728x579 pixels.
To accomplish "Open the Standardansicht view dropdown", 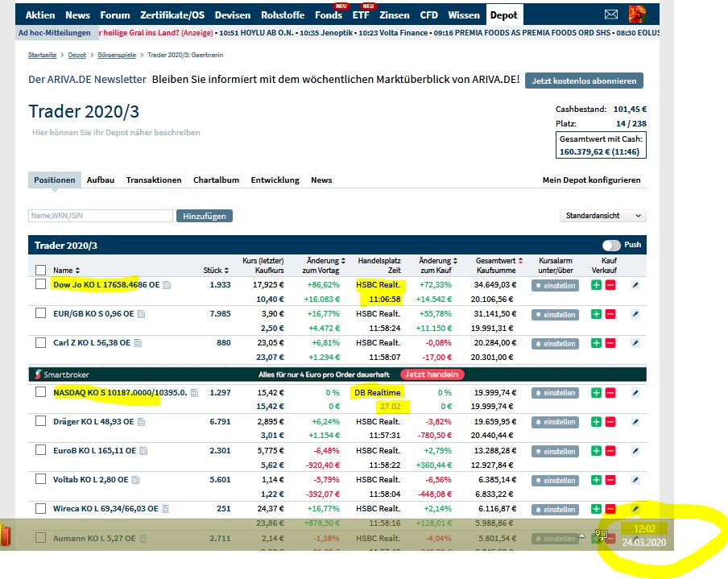I will pyautogui.click(x=602, y=216).
